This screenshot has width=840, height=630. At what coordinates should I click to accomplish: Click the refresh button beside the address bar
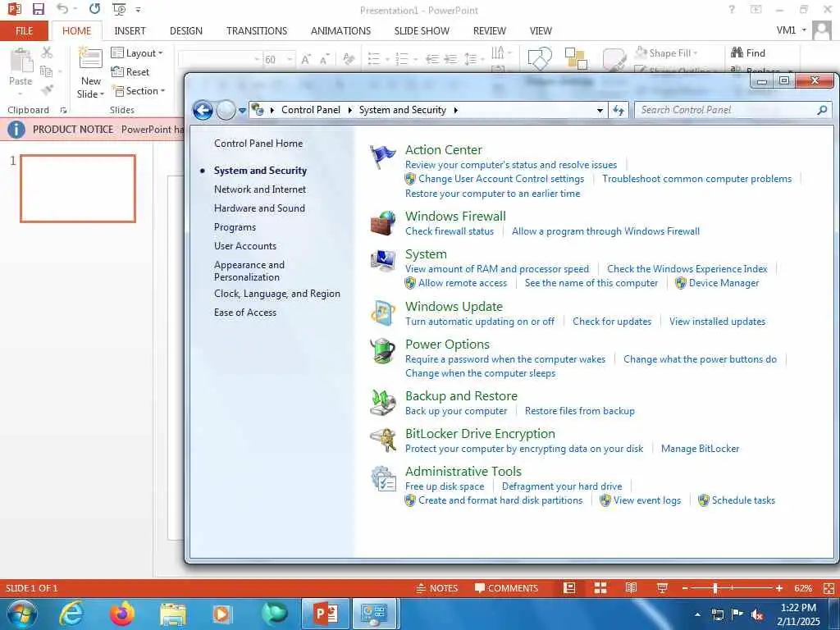tap(619, 111)
